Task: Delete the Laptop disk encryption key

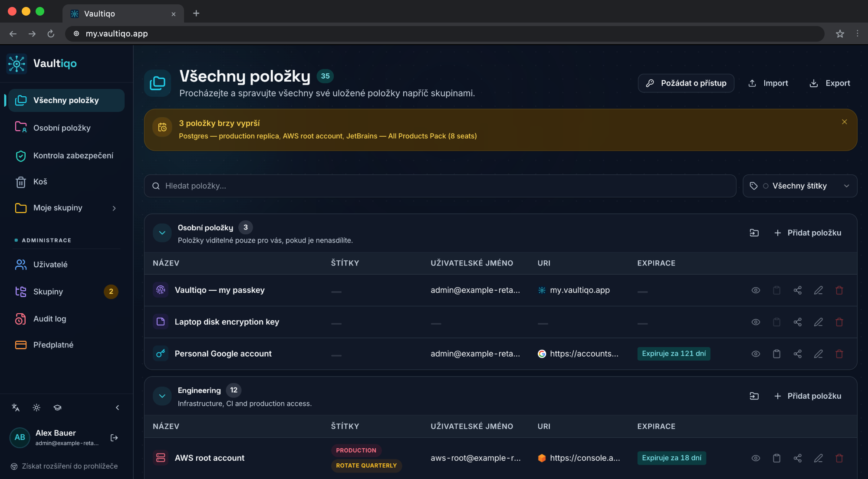Action: pos(839,322)
